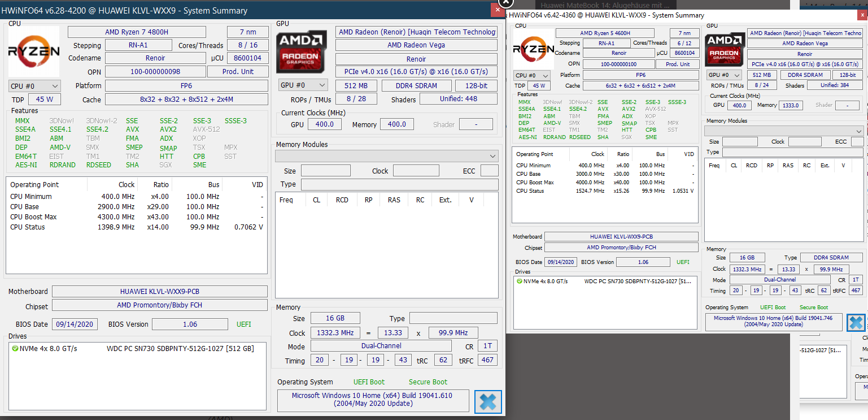The image size is (868, 420).
Task: Click the CPU Status clock 1398.9 MHz
Action: [x=115, y=227]
